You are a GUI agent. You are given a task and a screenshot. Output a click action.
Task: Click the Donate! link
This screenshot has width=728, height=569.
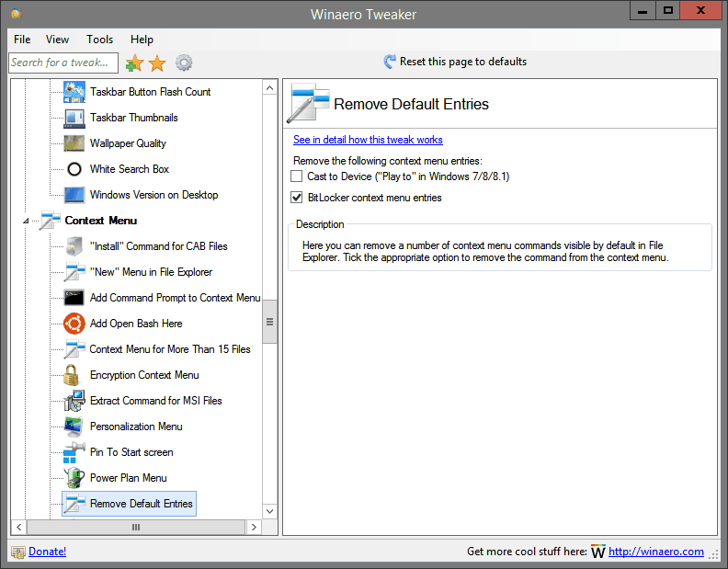coord(48,552)
